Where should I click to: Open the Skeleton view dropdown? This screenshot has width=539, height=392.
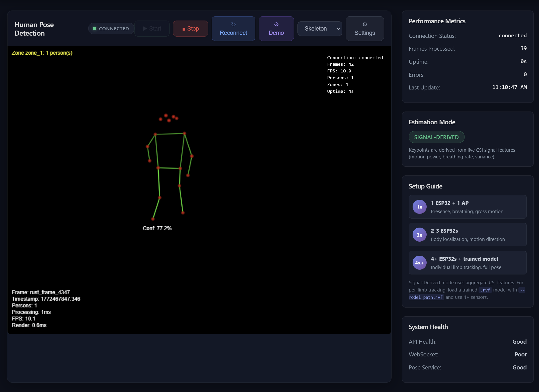(320, 28)
